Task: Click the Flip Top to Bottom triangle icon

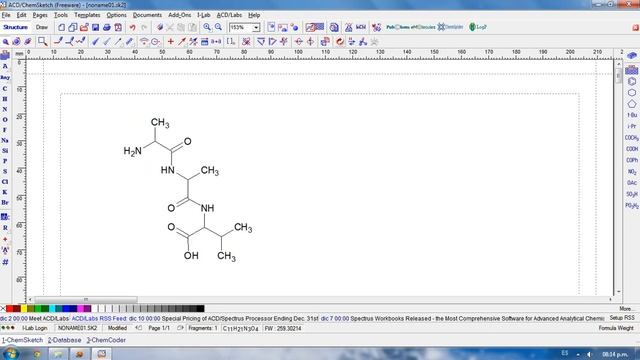Action: pos(261,41)
